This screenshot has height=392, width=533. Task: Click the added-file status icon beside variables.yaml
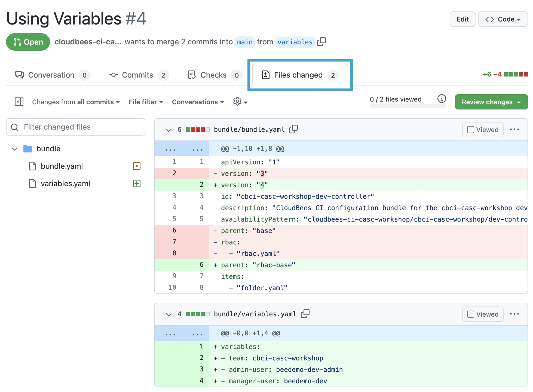coord(136,183)
